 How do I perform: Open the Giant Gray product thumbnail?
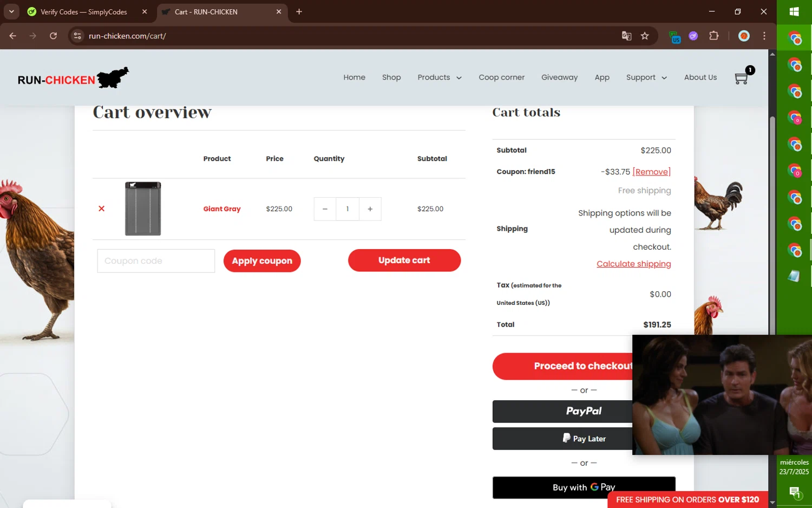143,209
